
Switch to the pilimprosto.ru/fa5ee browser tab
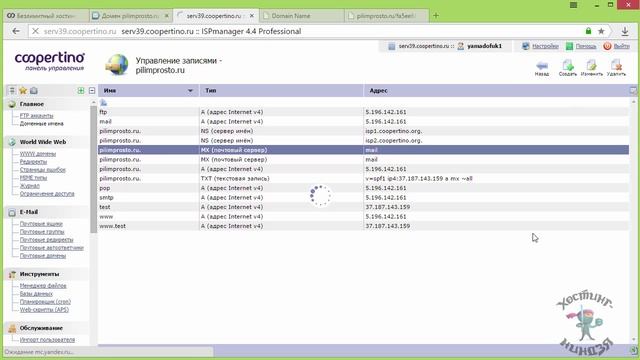(385, 16)
